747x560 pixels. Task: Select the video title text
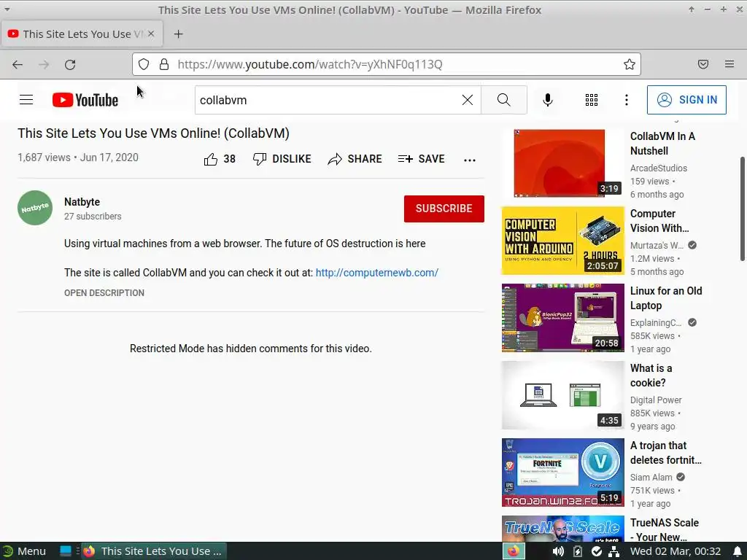click(x=153, y=133)
